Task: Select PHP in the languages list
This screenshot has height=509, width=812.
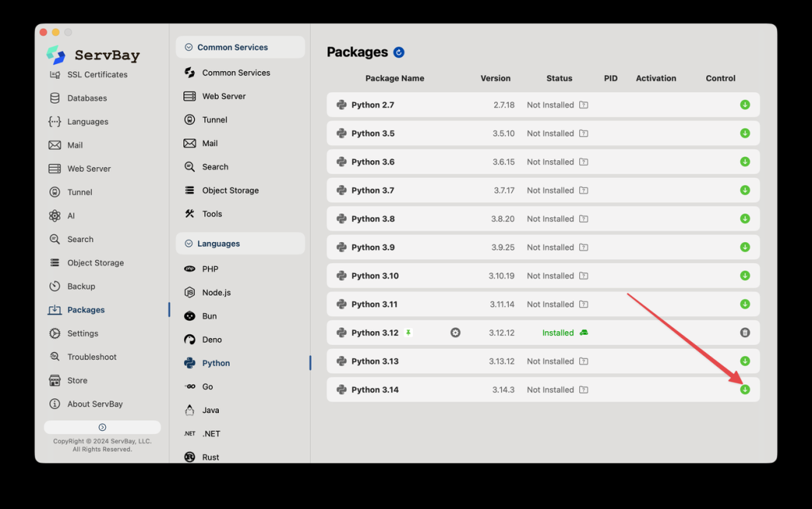Action: [210, 269]
